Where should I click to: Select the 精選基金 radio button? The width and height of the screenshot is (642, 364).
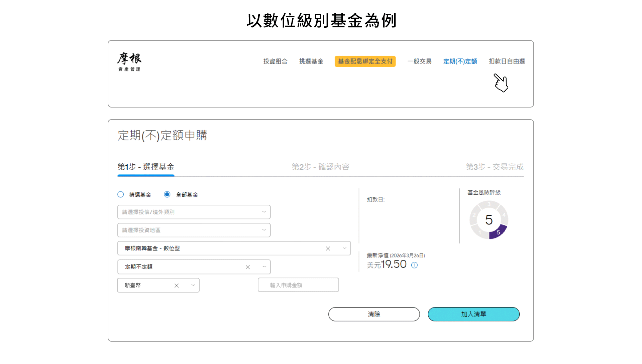[121, 194]
